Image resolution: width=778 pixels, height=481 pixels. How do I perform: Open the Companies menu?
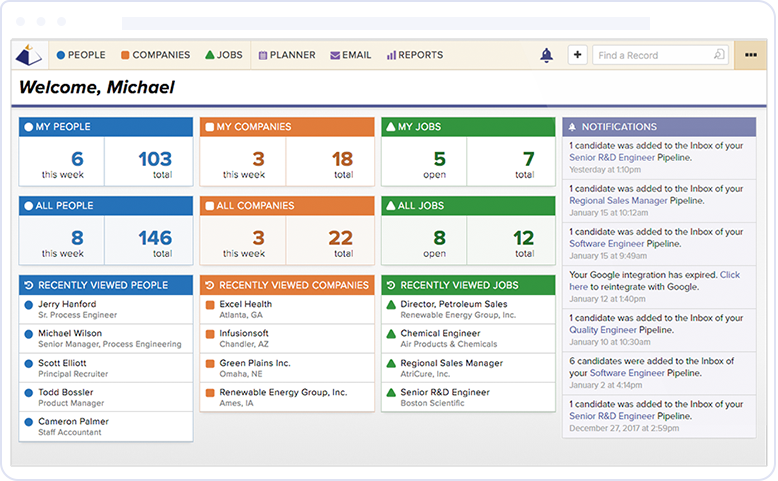(x=154, y=56)
